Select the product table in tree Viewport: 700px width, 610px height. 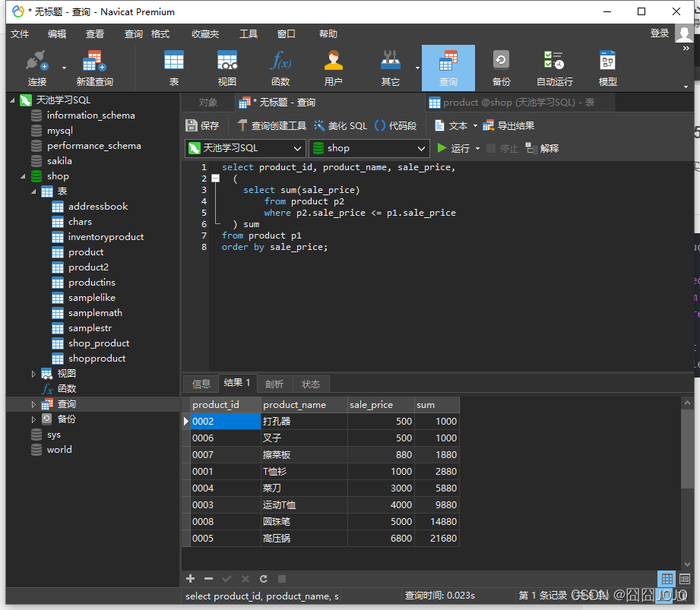coord(86,252)
